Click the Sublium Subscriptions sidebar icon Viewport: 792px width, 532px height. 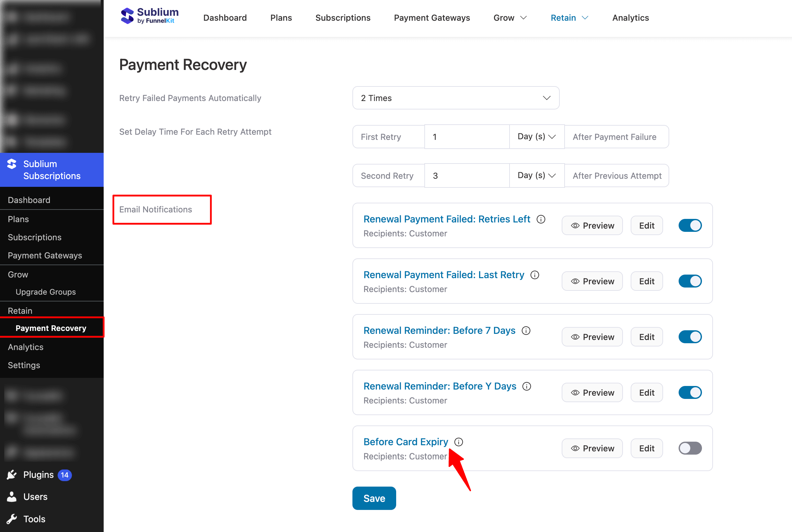12,164
